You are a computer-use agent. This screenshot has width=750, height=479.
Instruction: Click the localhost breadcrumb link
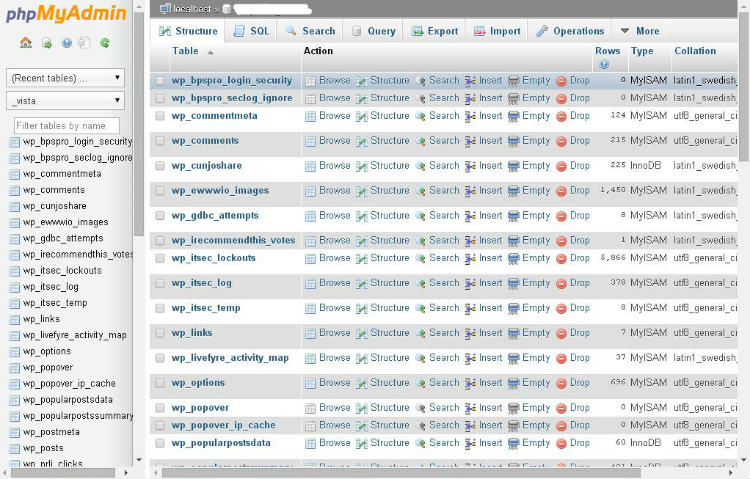(192, 9)
